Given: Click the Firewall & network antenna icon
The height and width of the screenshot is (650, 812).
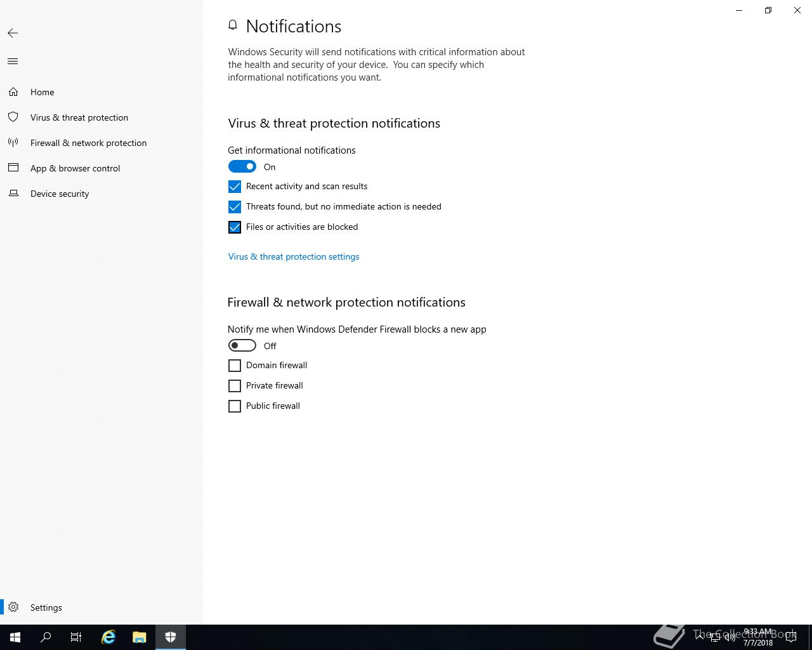Looking at the screenshot, I should (x=13, y=143).
